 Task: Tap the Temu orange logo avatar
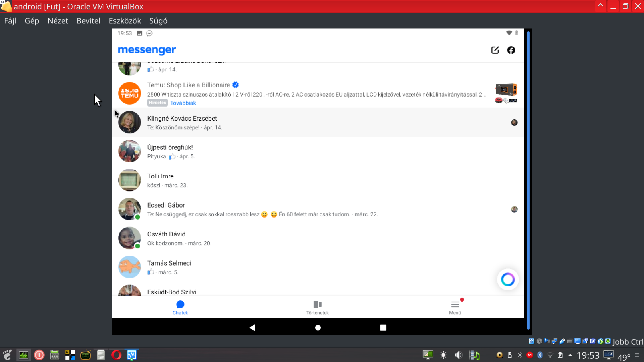coord(129,93)
